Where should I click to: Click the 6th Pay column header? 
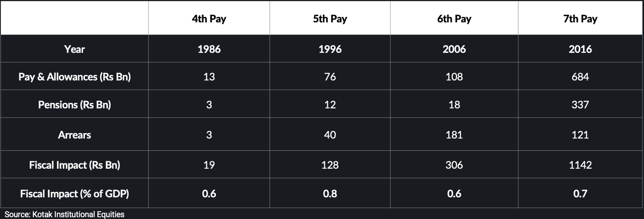pos(454,19)
